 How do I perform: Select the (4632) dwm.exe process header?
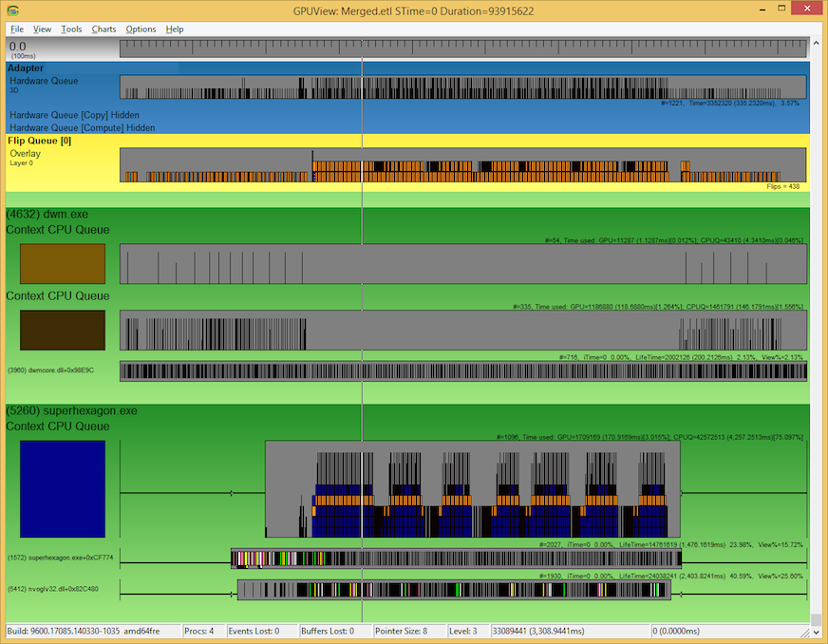point(47,214)
